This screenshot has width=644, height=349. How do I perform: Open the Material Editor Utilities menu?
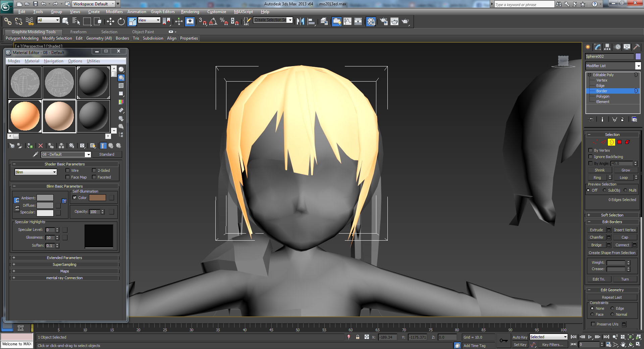point(93,61)
